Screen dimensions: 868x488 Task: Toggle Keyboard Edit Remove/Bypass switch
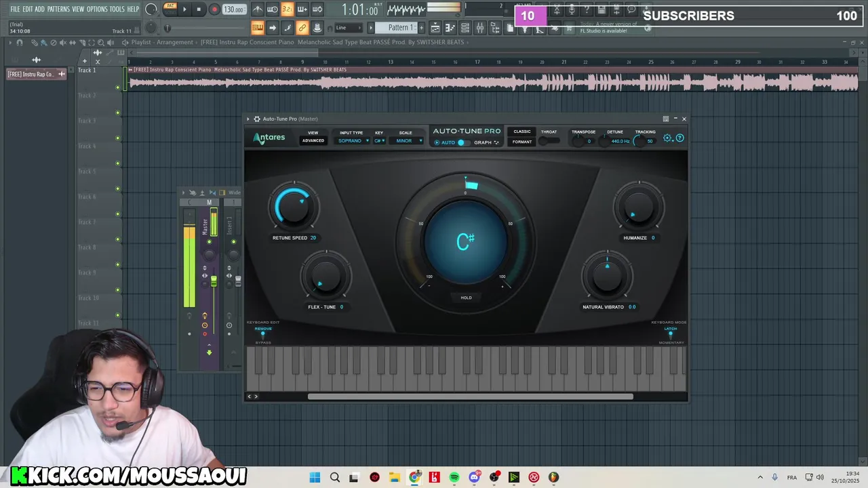click(263, 335)
